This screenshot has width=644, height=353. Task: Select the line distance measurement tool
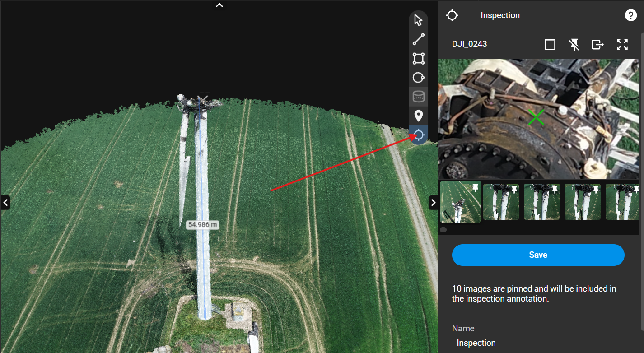(418, 39)
